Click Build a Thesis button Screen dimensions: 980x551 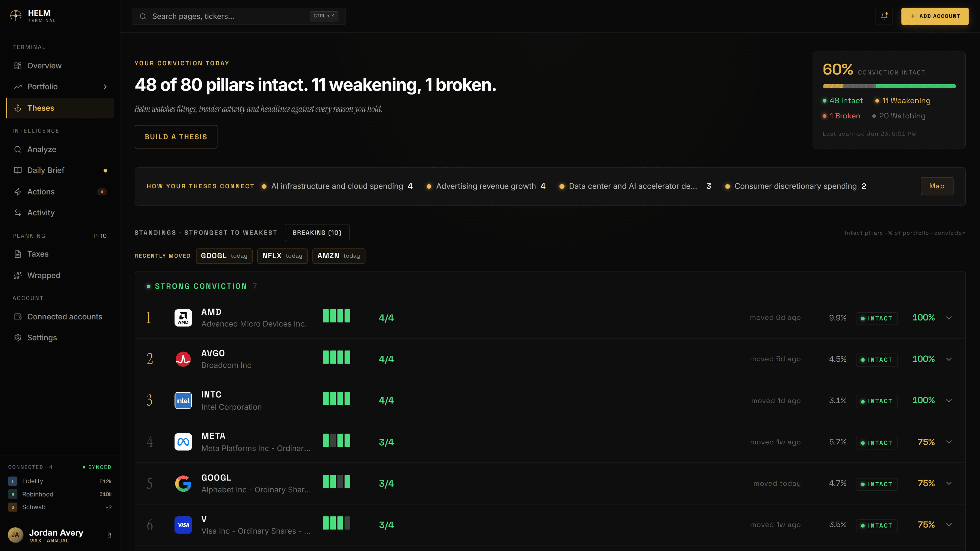tap(176, 137)
